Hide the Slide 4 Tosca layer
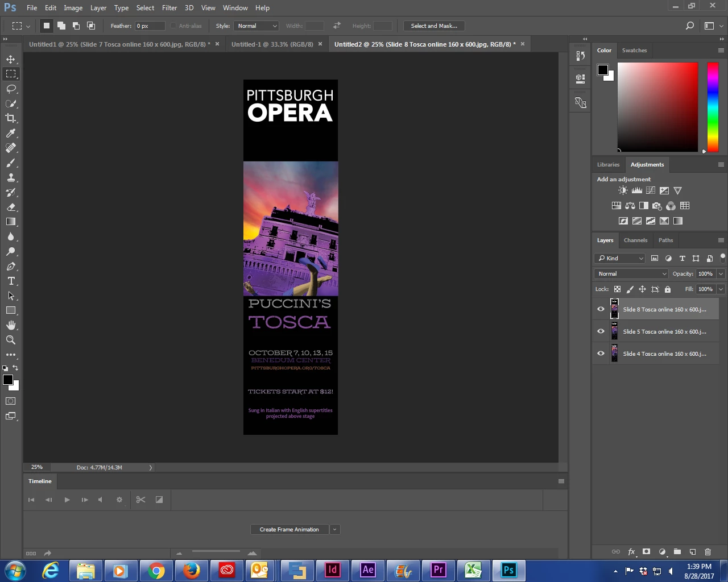This screenshot has width=728, height=582. coord(601,354)
